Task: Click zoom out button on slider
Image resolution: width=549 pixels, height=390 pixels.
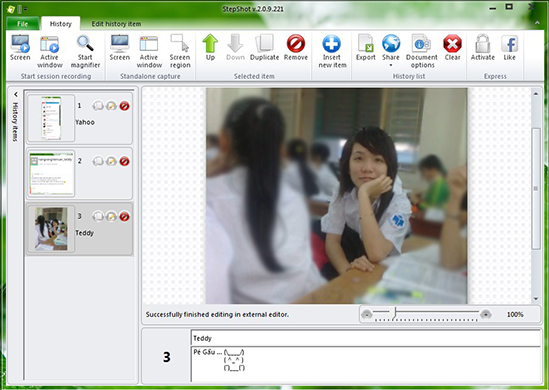Action: tap(367, 314)
